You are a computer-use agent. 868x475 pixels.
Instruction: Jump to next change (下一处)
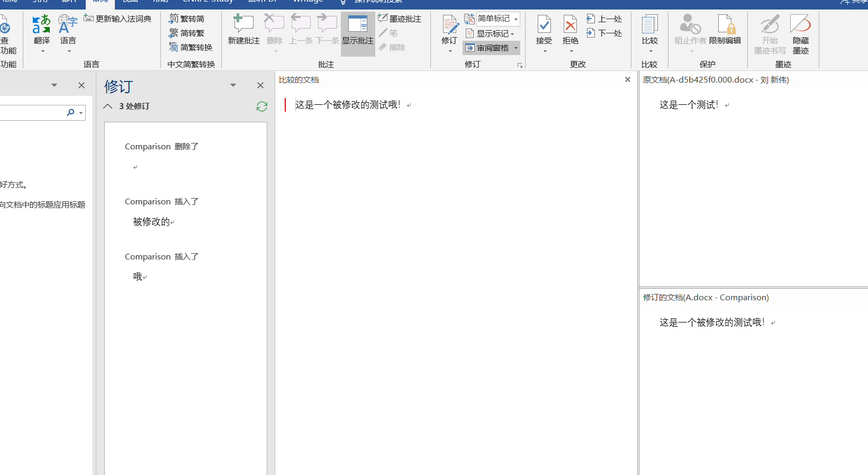coord(604,33)
